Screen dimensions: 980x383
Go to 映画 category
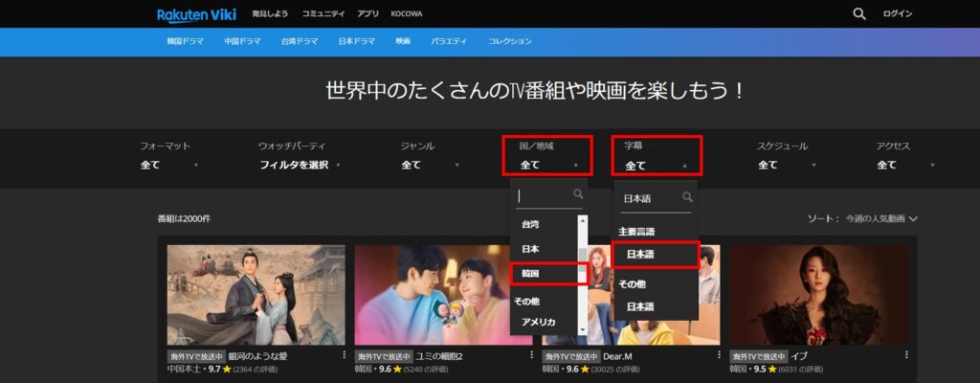coord(403,41)
